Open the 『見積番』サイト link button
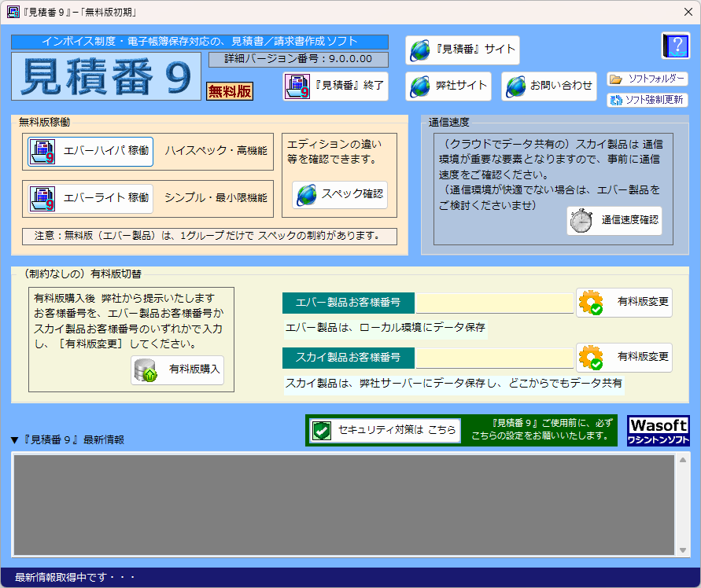701x588 pixels. point(463,50)
